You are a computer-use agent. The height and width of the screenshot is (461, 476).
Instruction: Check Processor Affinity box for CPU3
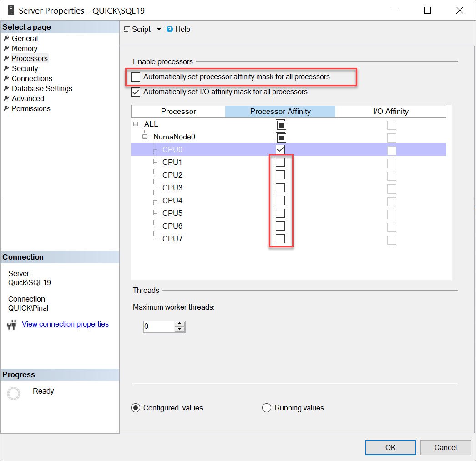pos(280,188)
